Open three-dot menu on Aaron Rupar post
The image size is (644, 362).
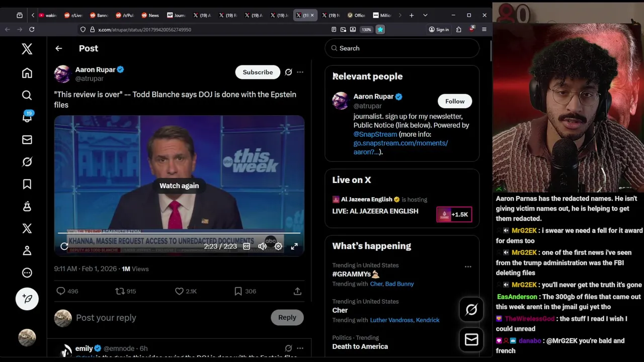300,72
